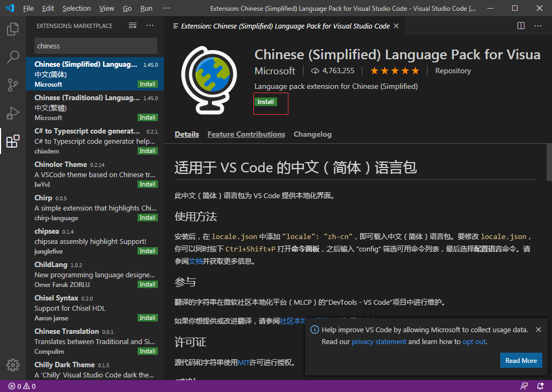
Task: Open the Run menu
Action: [x=147, y=9]
